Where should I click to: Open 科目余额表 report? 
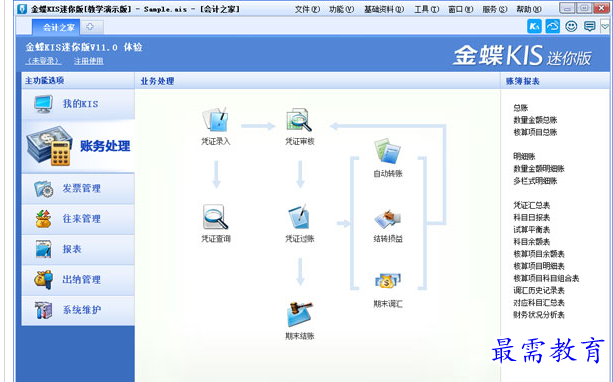(x=531, y=241)
